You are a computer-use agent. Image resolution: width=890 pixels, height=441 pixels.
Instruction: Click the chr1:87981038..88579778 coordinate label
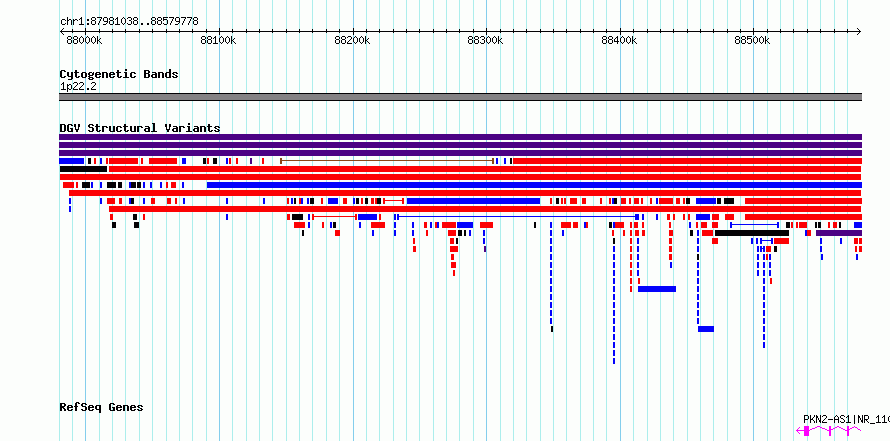[129, 22]
